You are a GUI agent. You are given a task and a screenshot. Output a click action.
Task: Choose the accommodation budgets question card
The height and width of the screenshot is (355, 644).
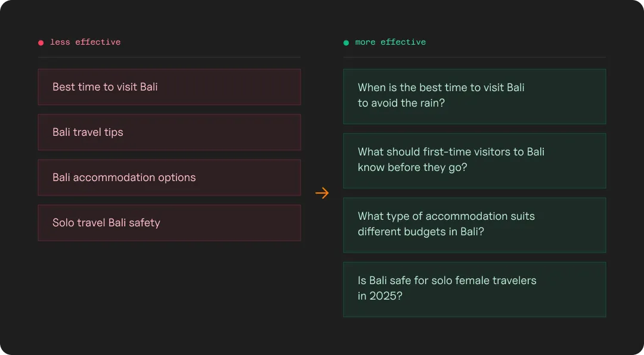pos(475,225)
